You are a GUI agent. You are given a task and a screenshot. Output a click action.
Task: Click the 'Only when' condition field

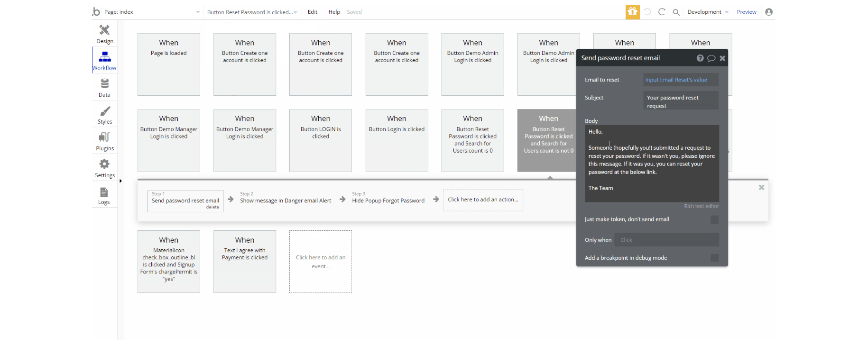[666, 240]
